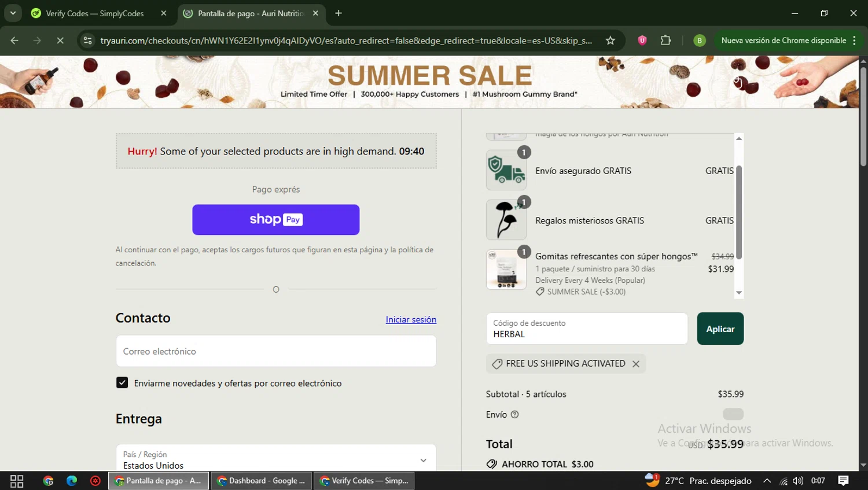868x490 pixels.
Task: Open the Windows notification center icon
Action: pyautogui.click(x=844, y=481)
